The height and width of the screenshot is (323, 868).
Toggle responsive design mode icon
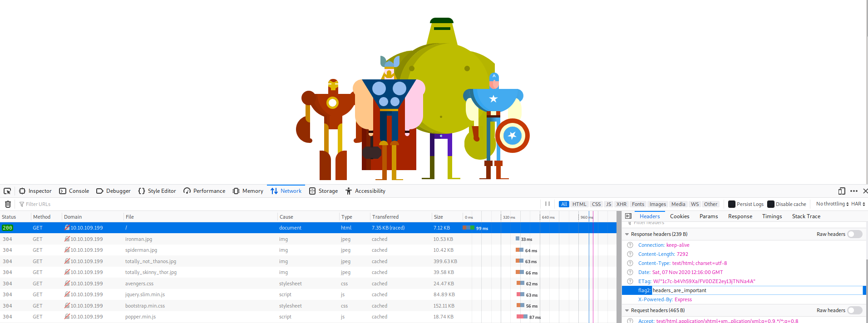(x=842, y=191)
